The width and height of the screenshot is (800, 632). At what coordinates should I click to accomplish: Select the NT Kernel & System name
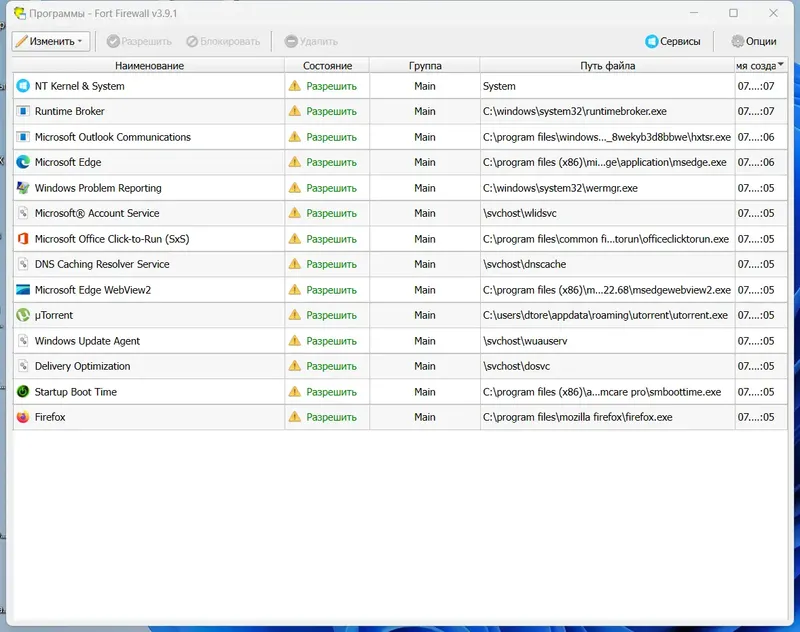pos(80,86)
